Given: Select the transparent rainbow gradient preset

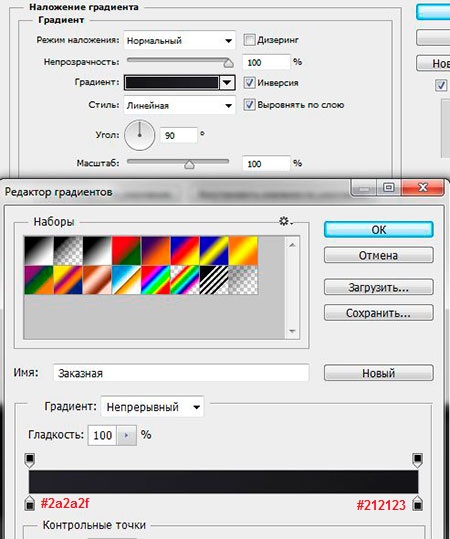Looking at the screenshot, I should [x=185, y=280].
